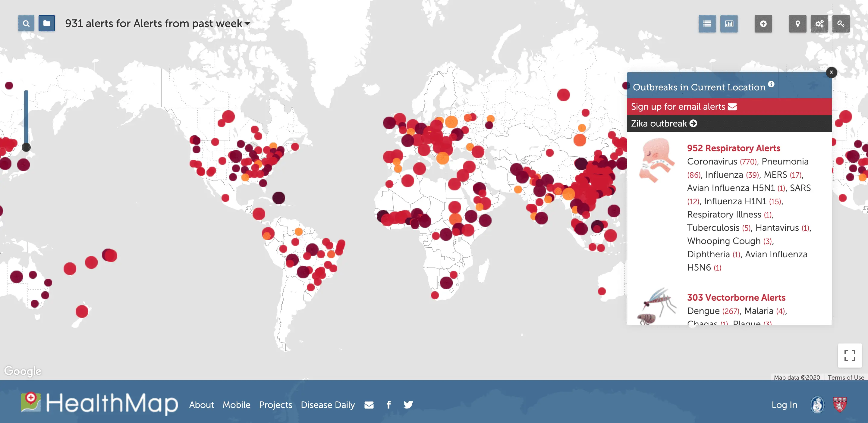Close the Outbreaks in Current Location panel
Viewport: 868px width, 423px height.
pyautogui.click(x=831, y=72)
